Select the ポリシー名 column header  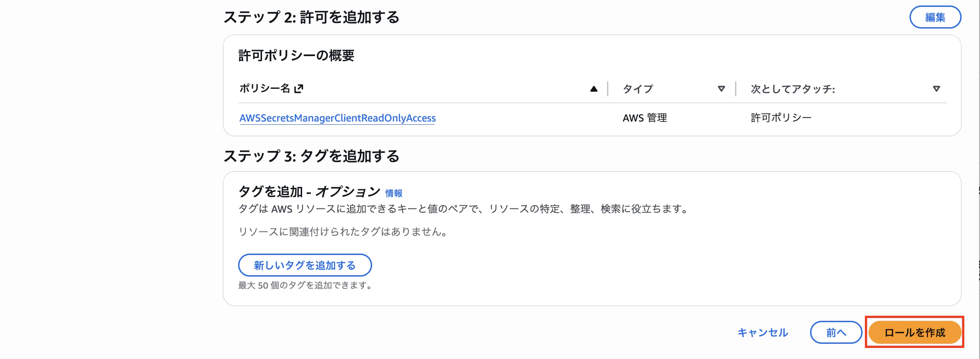(266, 89)
